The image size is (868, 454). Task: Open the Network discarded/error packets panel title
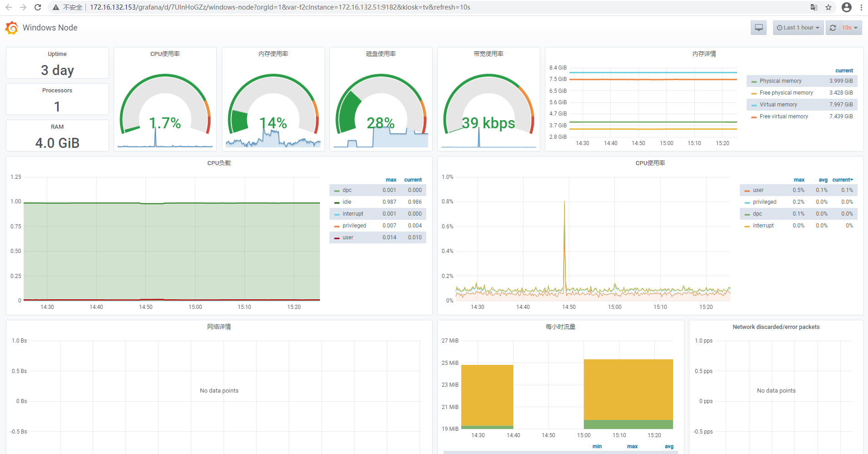[x=776, y=327]
